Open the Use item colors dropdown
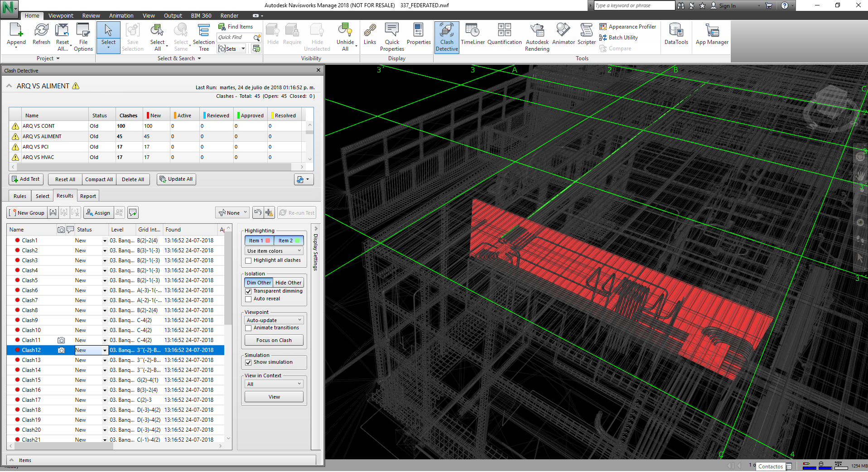 (274, 251)
